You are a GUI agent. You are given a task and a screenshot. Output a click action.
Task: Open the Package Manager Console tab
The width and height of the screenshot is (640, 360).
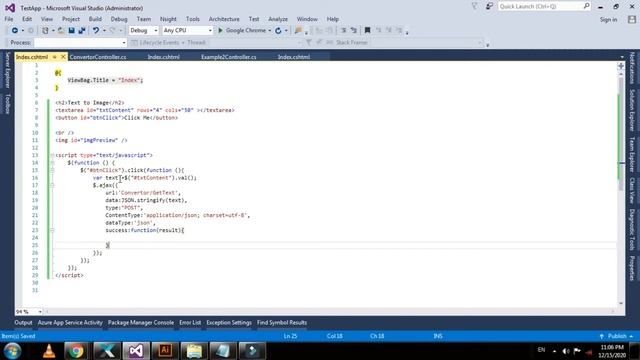[x=141, y=322]
